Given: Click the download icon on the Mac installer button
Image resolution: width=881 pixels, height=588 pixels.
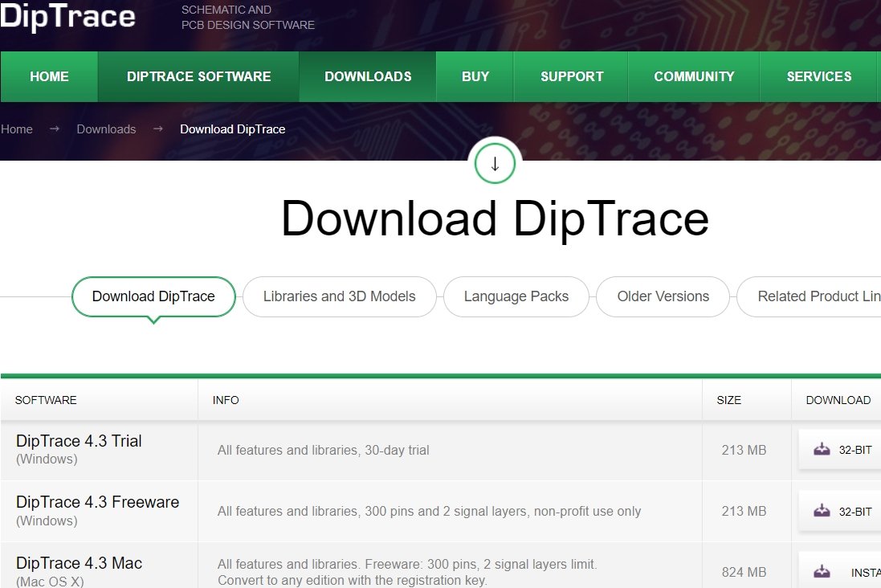Looking at the screenshot, I should point(822,570).
